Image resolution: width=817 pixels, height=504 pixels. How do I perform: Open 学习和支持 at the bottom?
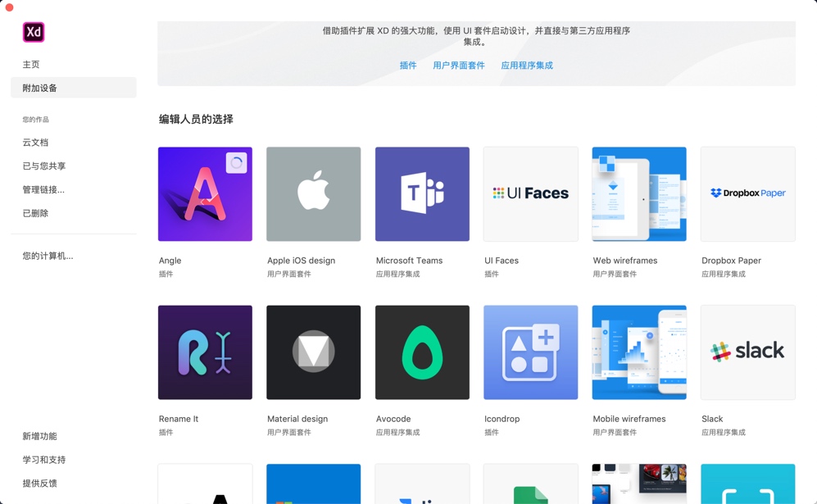tap(43, 460)
